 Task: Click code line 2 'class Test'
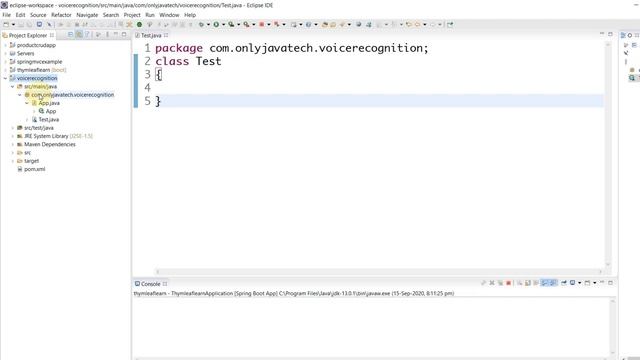(188, 61)
